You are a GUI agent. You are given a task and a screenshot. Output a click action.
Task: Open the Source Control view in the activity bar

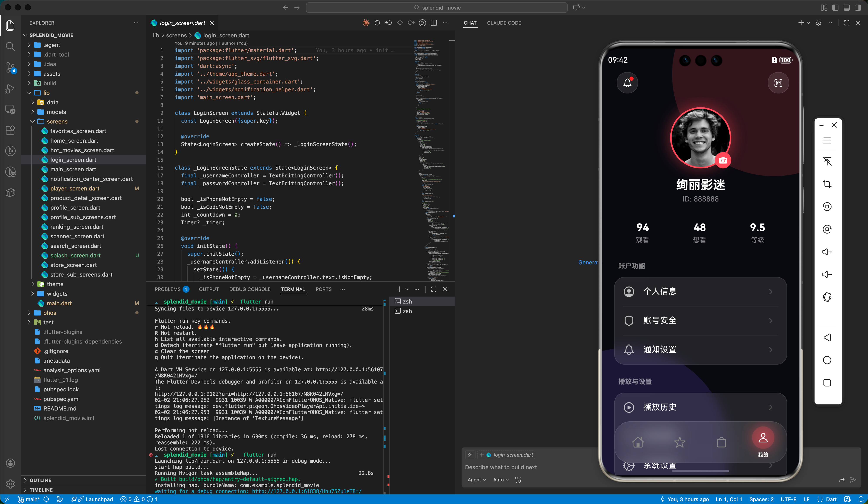click(x=10, y=68)
